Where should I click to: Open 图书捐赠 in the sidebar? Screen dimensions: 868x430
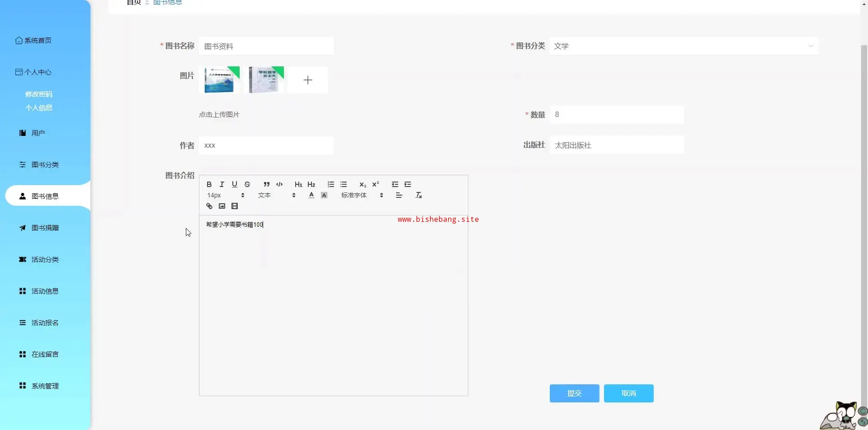[45, 228]
